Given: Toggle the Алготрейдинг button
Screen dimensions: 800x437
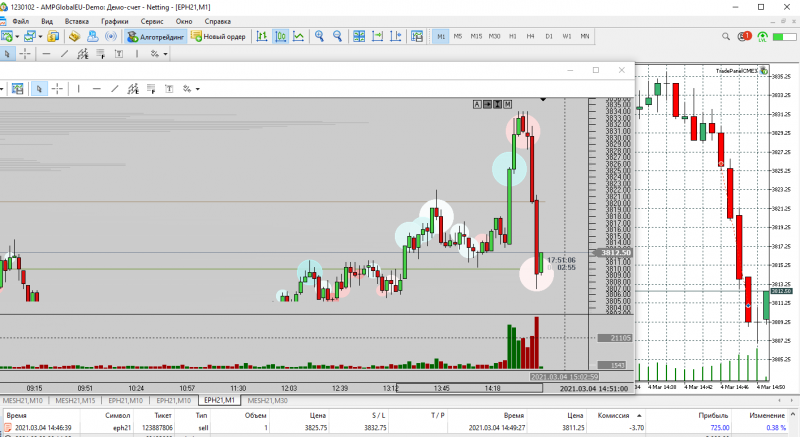Looking at the screenshot, I should (155, 37).
